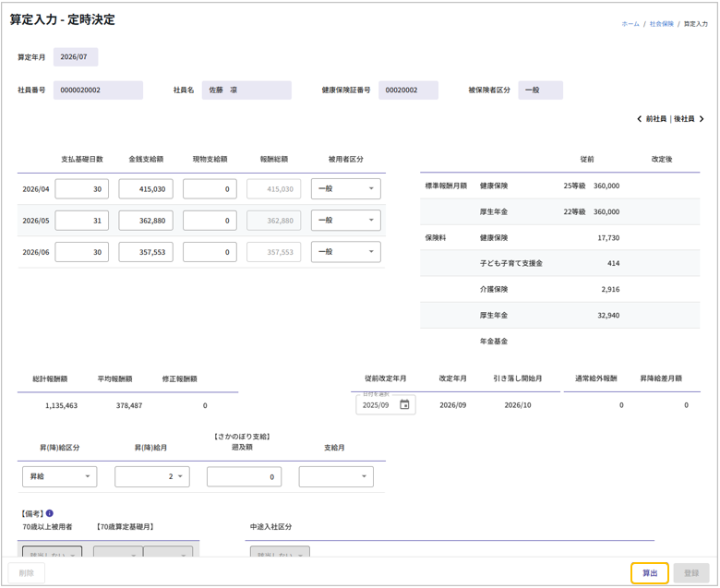Click the 社会保険 breadcrumb link

[661, 24]
